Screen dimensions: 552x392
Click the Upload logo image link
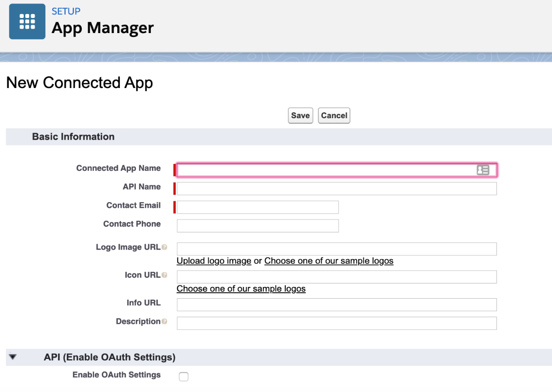[x=214, y=261]
